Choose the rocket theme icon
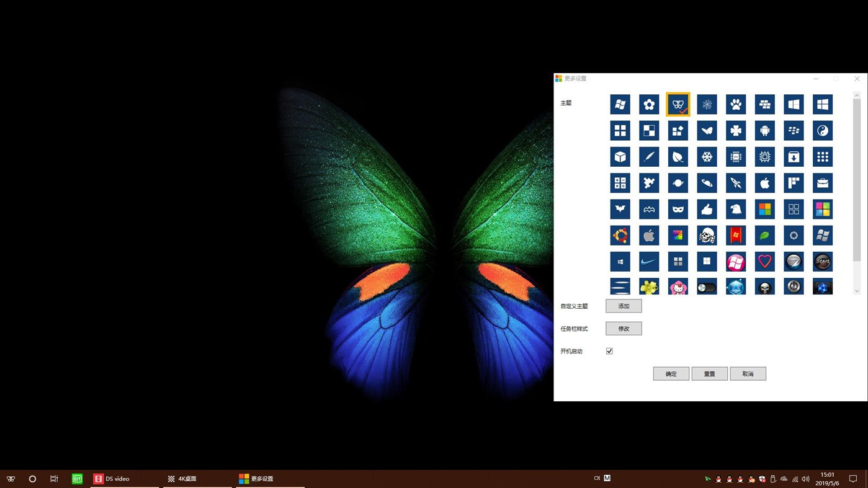 [x=736, y=182]
